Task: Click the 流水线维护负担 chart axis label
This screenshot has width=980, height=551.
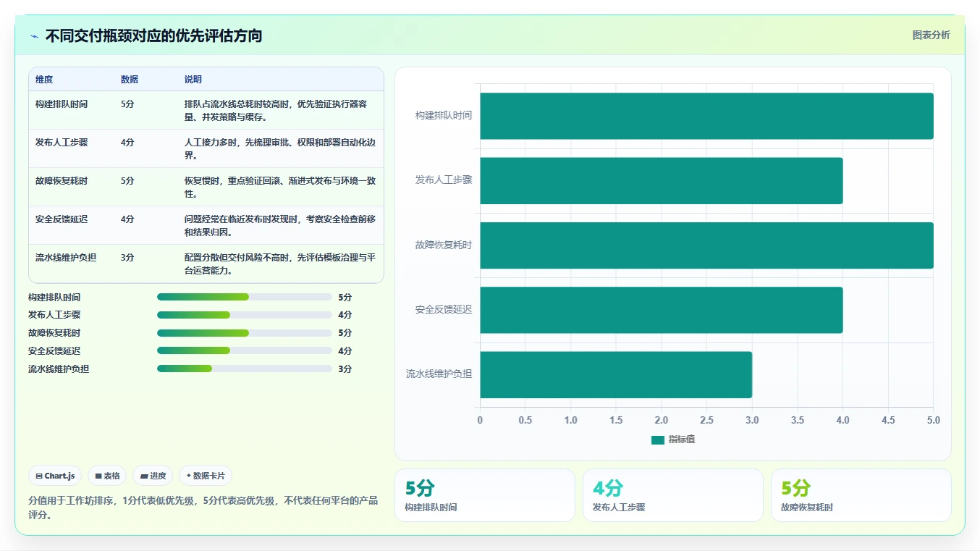Action: point(439,374)
